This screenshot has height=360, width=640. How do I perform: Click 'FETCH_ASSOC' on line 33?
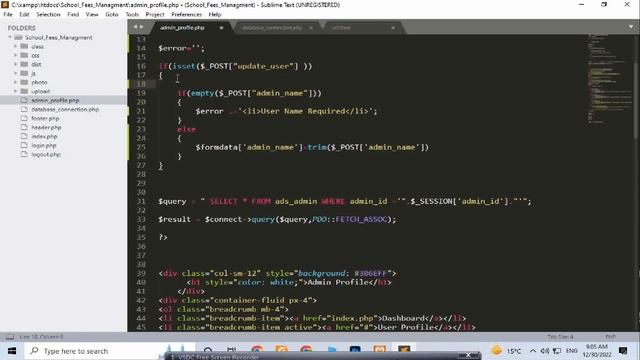361,219
